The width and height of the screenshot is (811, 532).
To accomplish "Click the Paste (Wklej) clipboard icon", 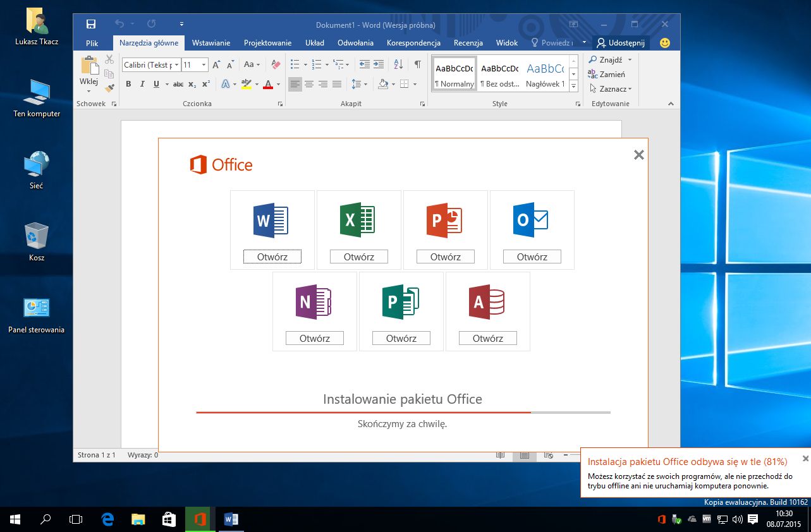I will [89, 66].
